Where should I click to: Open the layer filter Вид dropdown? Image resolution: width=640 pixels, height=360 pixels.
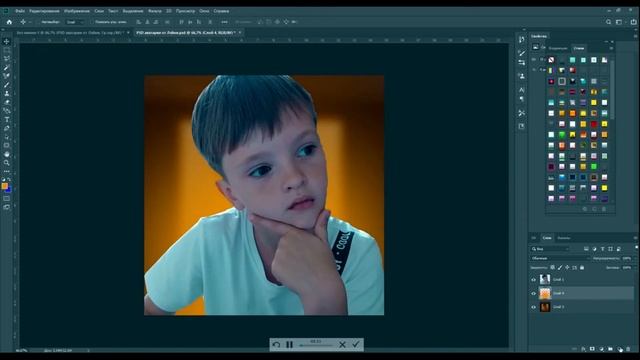(x=551, y=249)
